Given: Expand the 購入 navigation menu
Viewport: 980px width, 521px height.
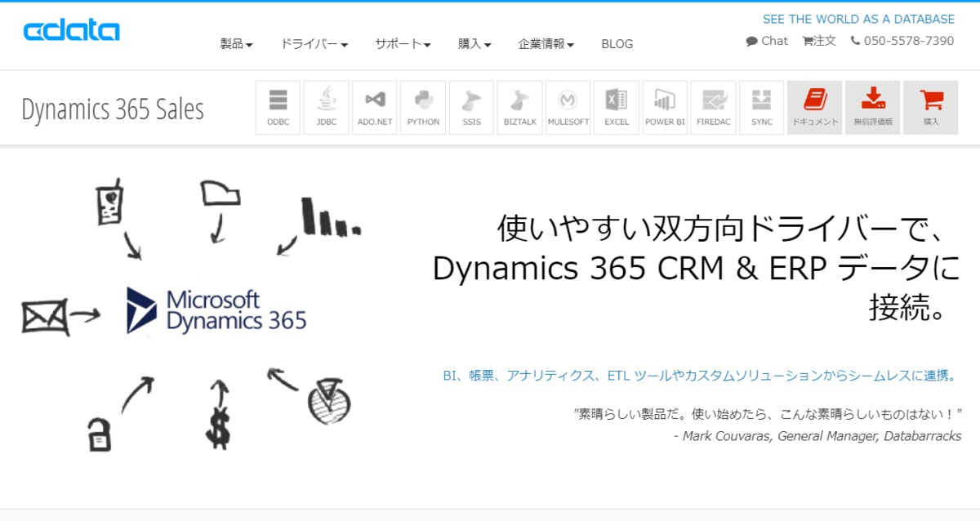Looking at the screenshot, I should pyautogui.click(x=474, y=44).
